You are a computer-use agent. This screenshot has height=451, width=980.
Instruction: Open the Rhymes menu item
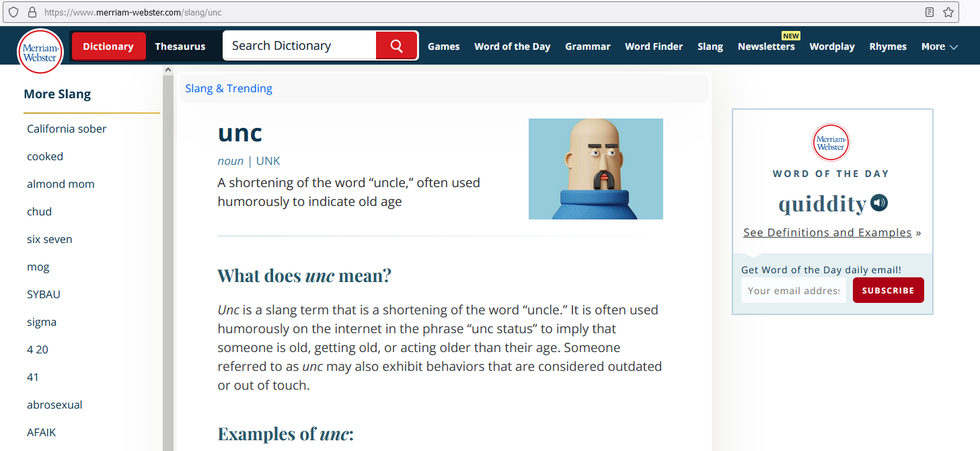coord(888,46)
